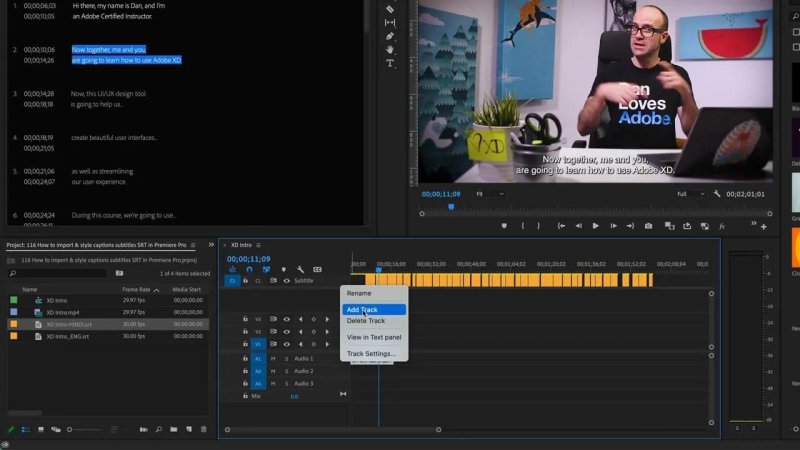Click the Project panel search field
Image resolution: width=800 pixels, height=450 pixels.
(x=57, y=273)
